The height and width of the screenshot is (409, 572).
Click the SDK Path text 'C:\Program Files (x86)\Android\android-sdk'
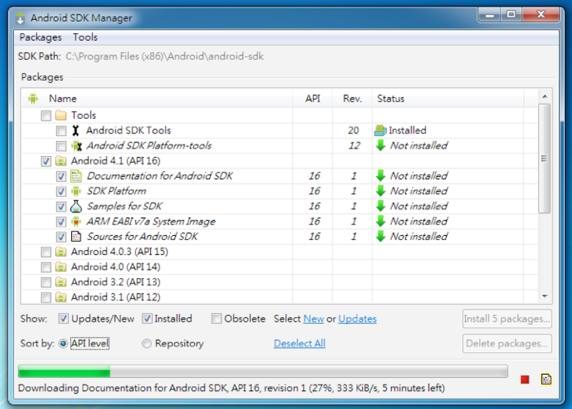(x=165, y=57)
